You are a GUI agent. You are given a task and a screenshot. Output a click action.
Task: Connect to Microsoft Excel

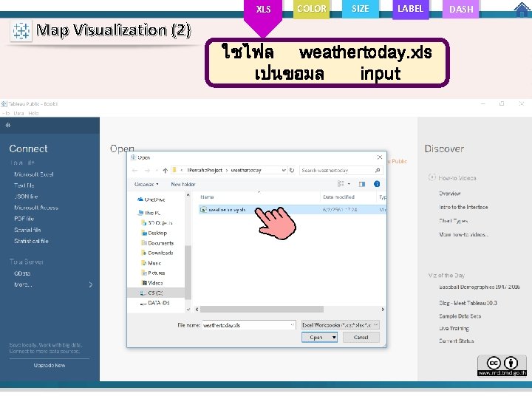33,174
